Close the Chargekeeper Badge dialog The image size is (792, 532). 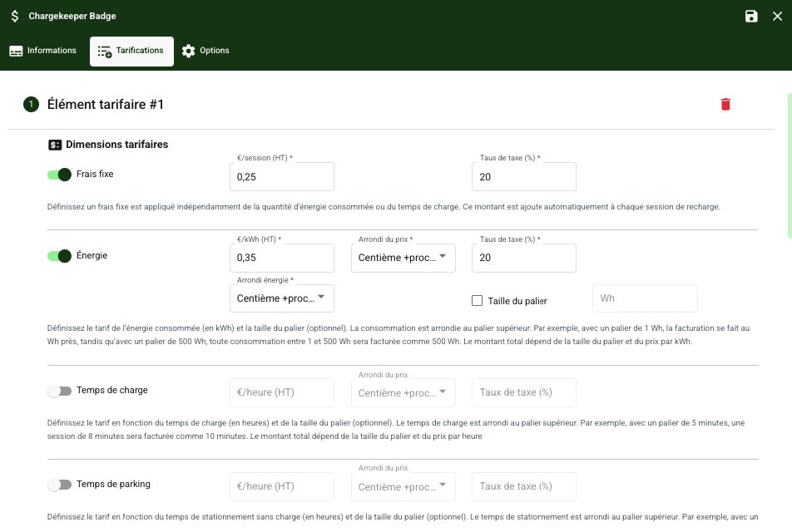pos(777,17)
